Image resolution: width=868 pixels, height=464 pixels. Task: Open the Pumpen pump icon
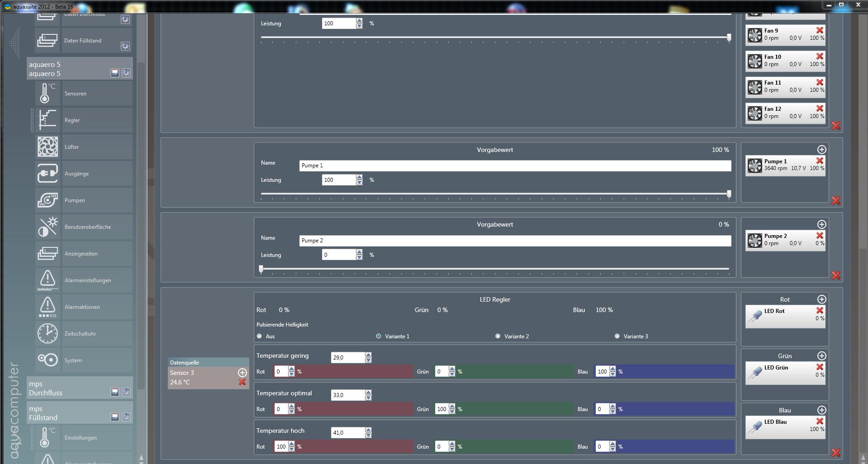coord(47,200)
